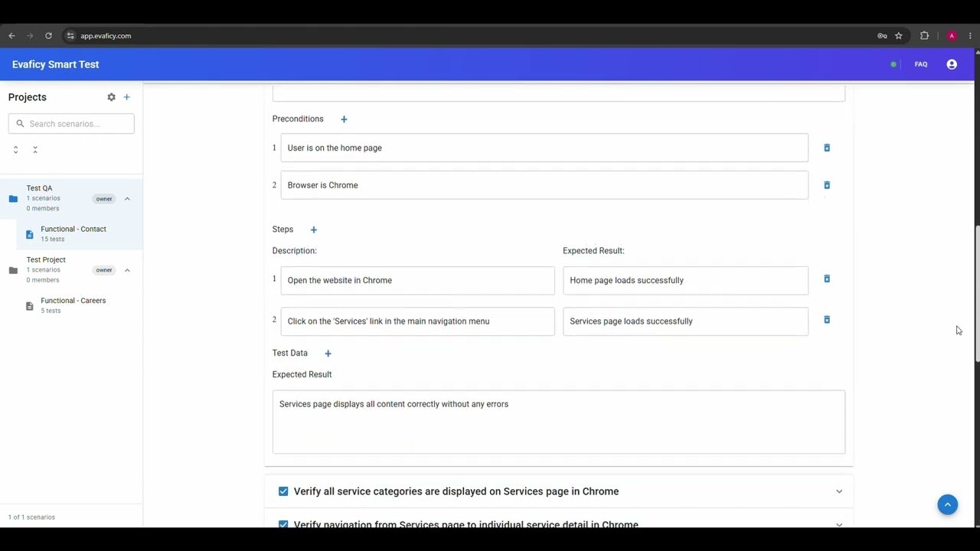Uncheck 'Verify all service categories' test checkbox

[x=283, y=491]
